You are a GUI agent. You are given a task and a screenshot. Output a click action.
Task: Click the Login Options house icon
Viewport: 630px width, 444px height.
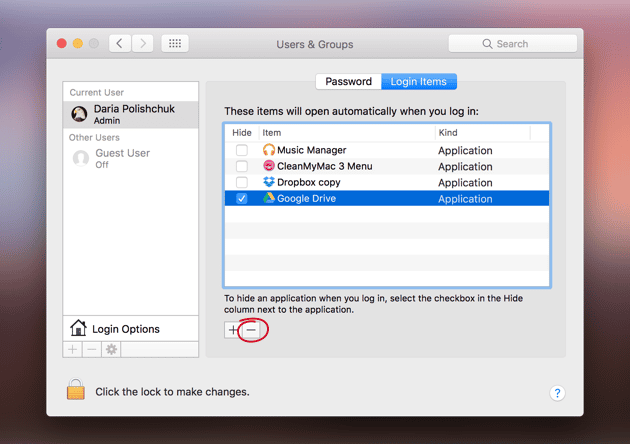(x=78, y=328)
